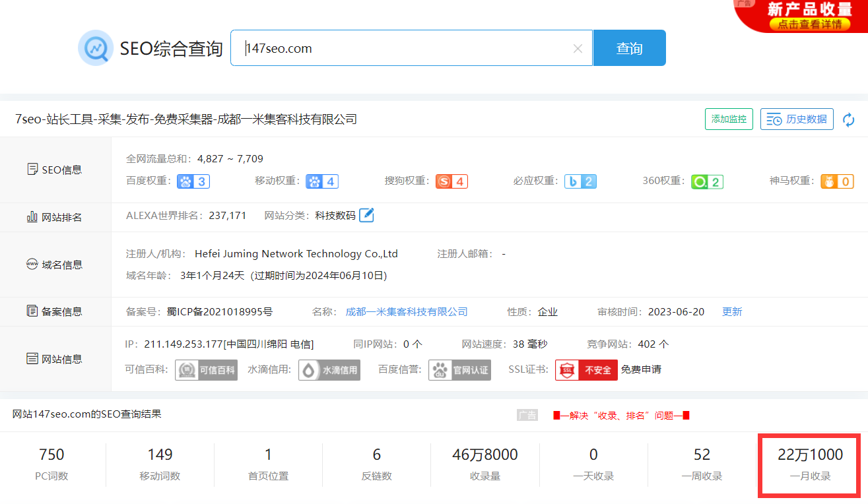The image size is (868, 504).
Task: Click 域名年龄 3年1个月24天 text
Action: tap(212, 276)
